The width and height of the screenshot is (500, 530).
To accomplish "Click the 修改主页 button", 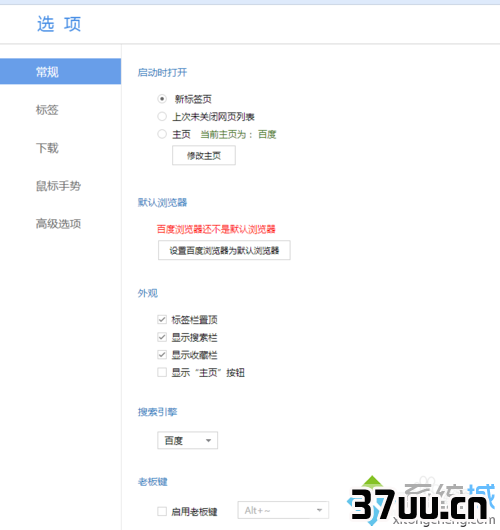I will pos(204,155).
